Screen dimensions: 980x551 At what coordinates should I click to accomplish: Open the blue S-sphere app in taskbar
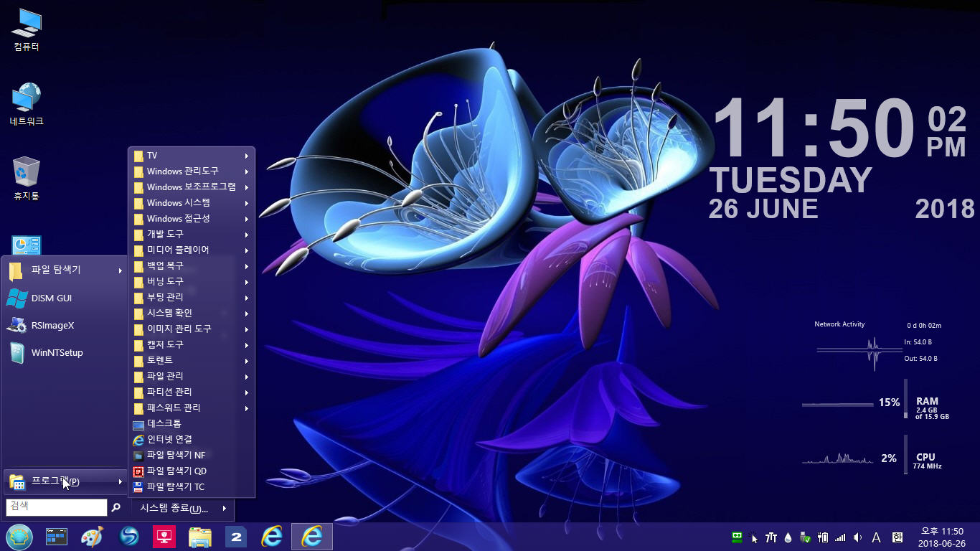click(128, 537)
